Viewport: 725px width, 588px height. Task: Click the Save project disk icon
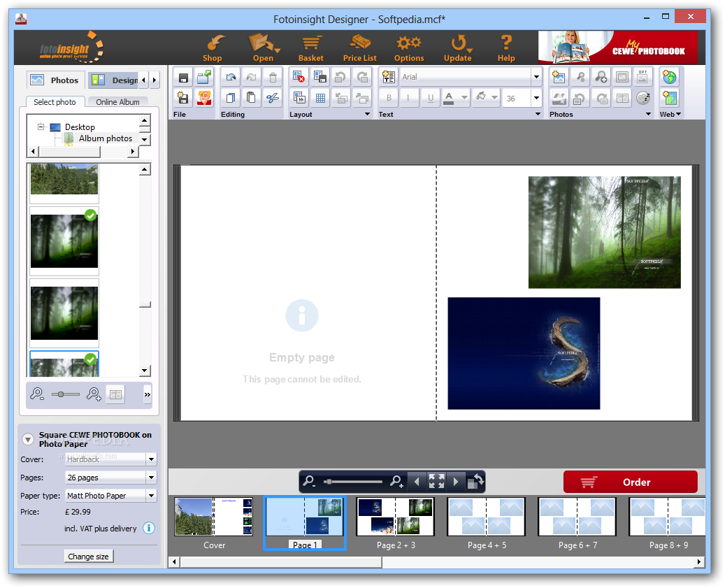[x=183, y=77]
